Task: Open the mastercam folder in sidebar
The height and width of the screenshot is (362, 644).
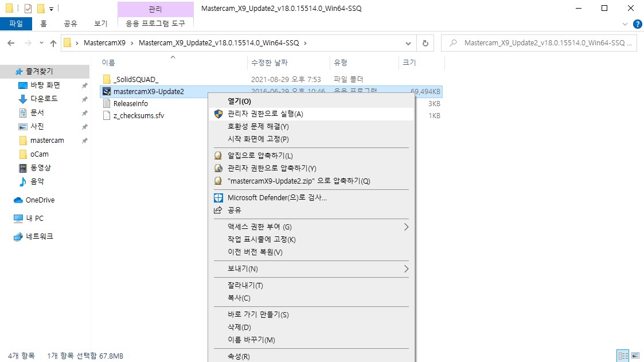Action: coord(47,141)
